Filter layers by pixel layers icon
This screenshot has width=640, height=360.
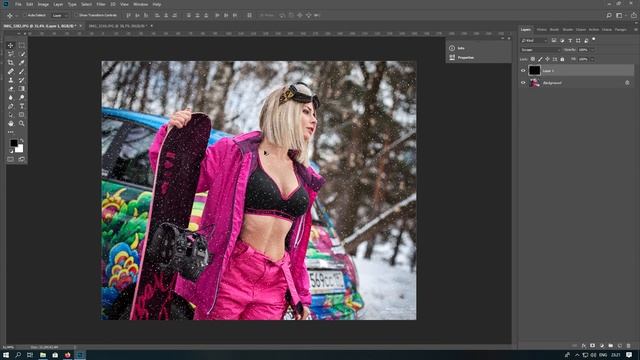pos(554,40)
